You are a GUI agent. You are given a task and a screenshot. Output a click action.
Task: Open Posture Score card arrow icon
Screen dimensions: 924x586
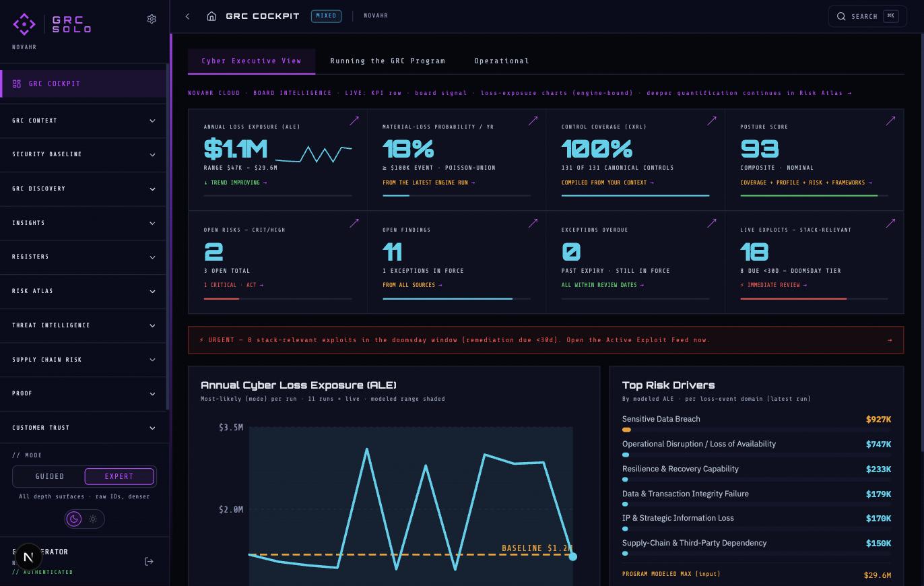pos(890,121)
